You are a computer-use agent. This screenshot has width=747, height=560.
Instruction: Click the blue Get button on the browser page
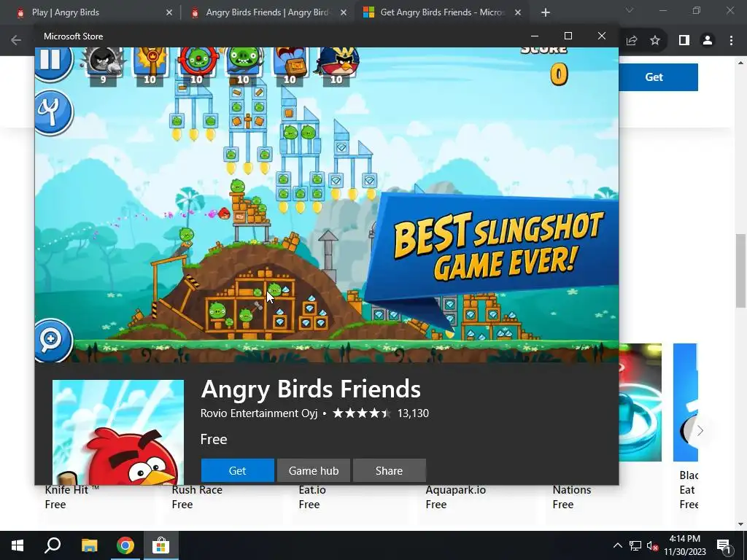tap(658, 77)
